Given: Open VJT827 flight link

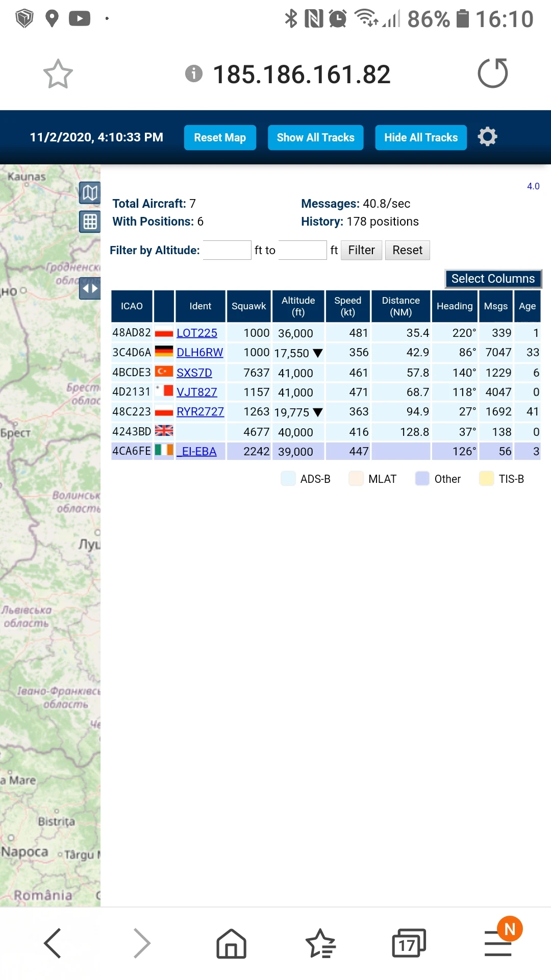Looking at the screenshot, I should coord(197,392).
